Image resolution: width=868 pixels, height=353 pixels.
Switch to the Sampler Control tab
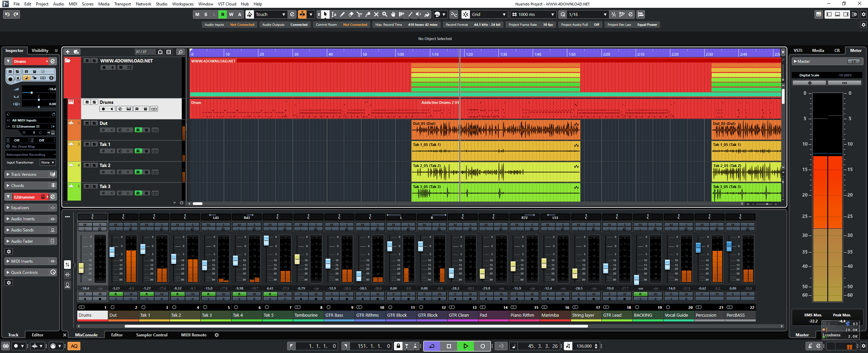coord(152,335)
